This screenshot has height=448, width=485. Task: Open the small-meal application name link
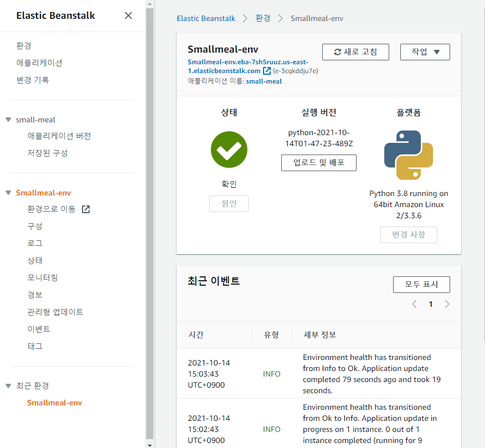pyautogui.click(x=264, y=81)
